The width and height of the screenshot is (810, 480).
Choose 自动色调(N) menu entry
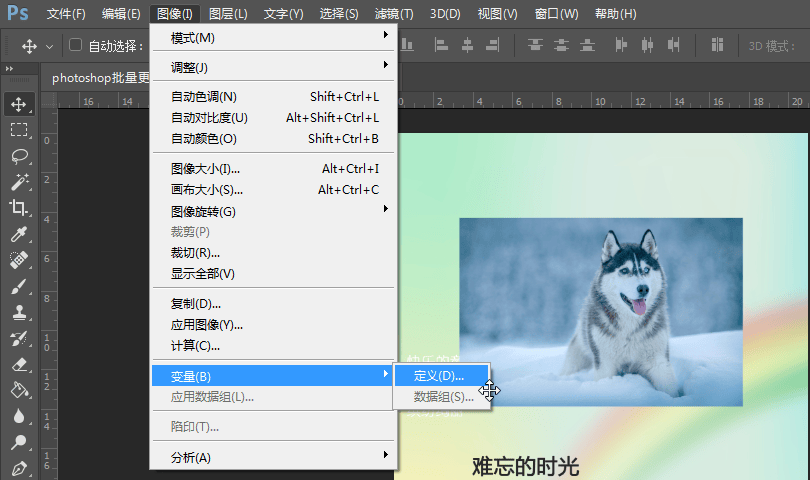[x=274, y=97]
